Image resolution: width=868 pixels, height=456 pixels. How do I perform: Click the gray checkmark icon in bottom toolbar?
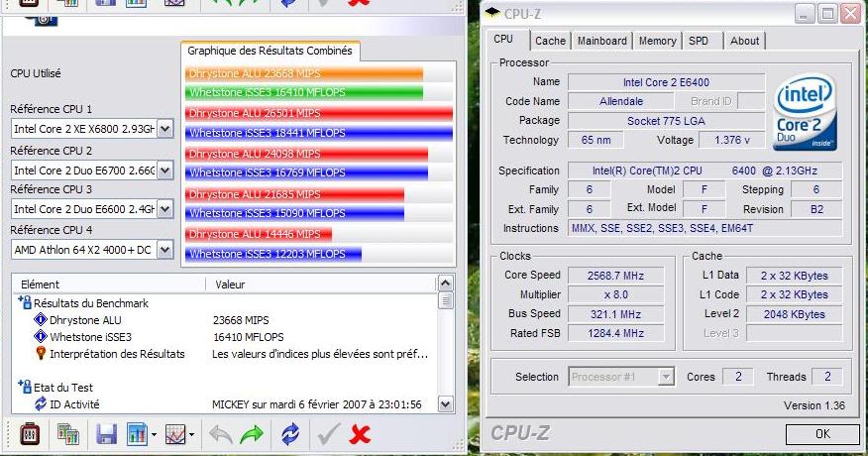329,434
